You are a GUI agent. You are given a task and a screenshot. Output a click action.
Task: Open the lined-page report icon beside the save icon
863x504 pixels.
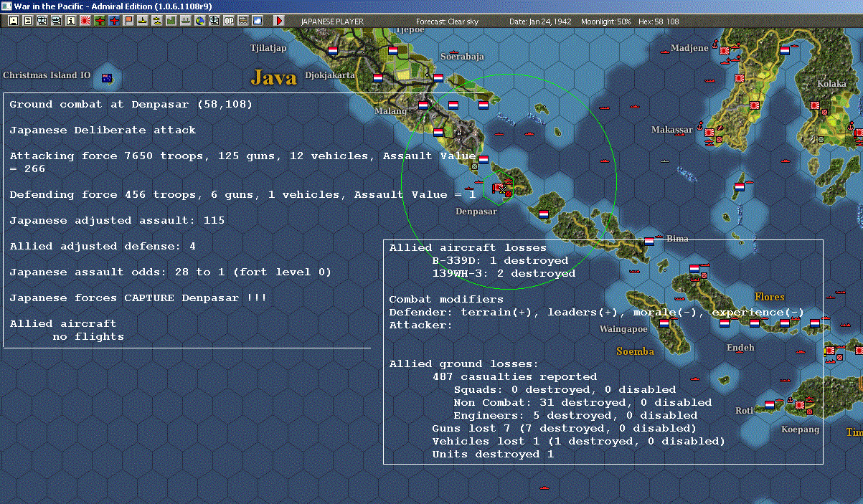pyautogui.click(x=28, y=21)
